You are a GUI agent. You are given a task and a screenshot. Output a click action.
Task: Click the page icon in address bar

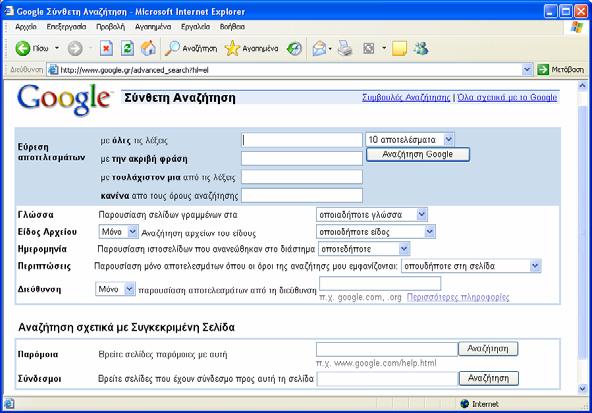53,70
